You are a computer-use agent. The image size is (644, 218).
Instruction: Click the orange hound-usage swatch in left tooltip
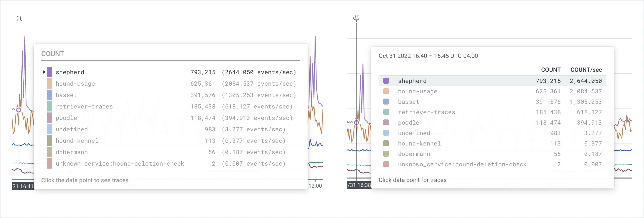pos(50,84)
